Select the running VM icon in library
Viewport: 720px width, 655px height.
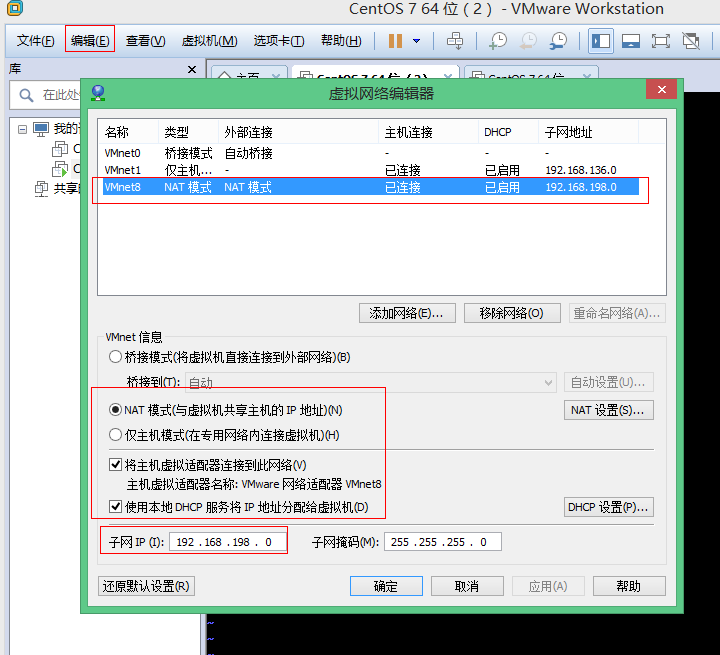(60, 169)
